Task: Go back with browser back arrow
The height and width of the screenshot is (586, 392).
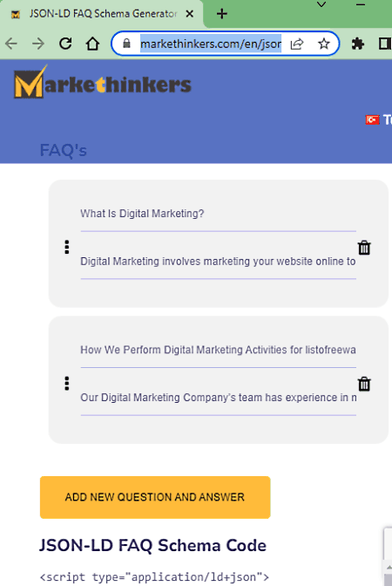Action: pyautogui.click(x=11, y=44)
